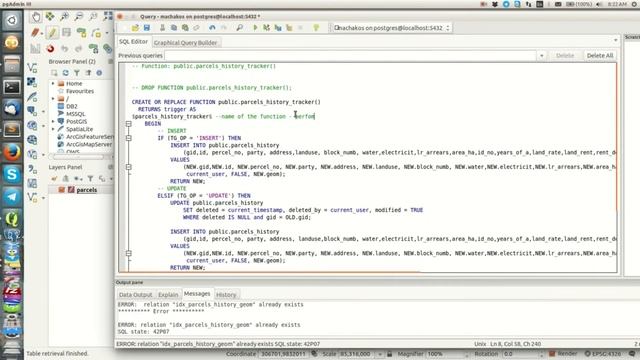The height and width of the screenshot is (360, 640).
Task: Open the Data Output tab
Action: (x=136, y=295)
